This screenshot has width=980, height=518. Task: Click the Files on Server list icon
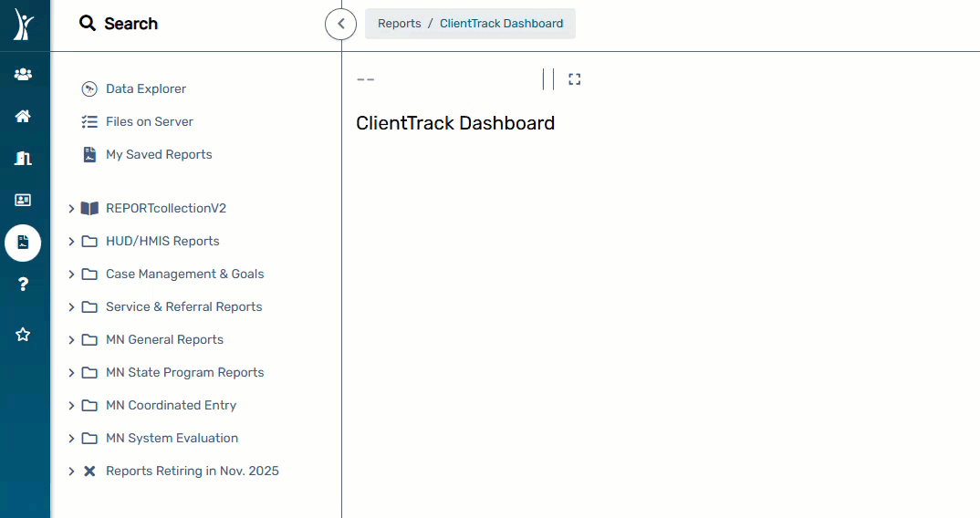click(x=89, y=122)
